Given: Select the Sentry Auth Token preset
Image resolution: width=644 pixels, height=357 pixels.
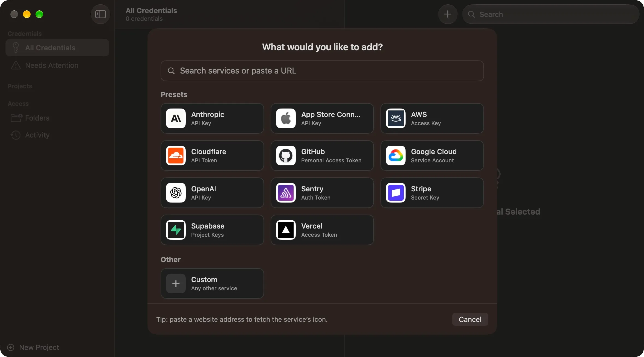Looking at the screenshot, I should coord(322,193).
